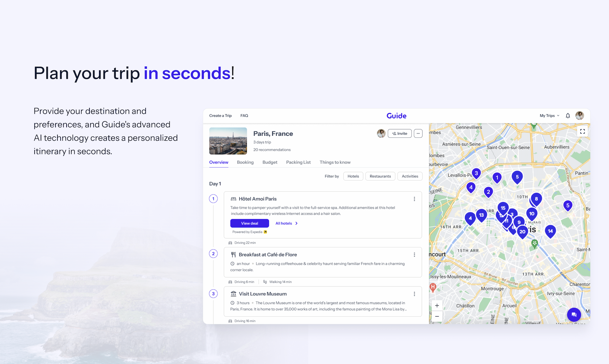
Task: Select the Booking tab
Action: point(245,162)
